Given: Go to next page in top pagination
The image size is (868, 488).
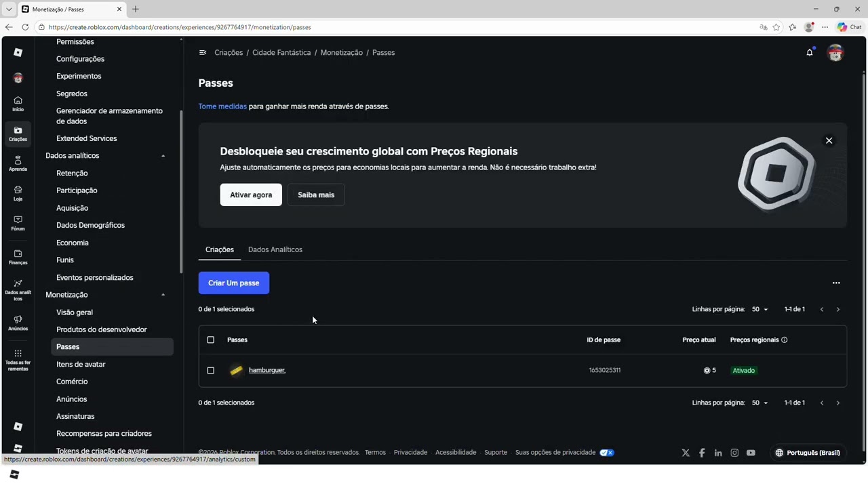Looking at the screenshot, I should (837, 309).
